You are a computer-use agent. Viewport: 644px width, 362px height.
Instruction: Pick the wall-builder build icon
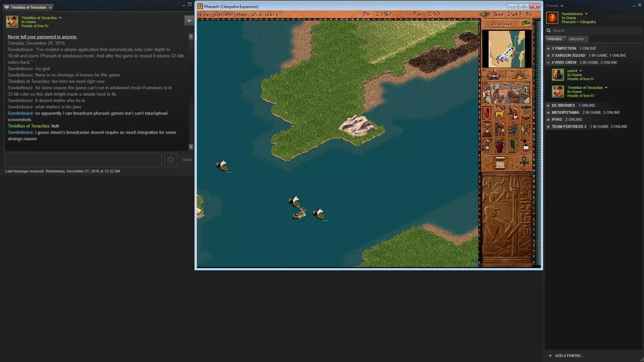(500, 130)
